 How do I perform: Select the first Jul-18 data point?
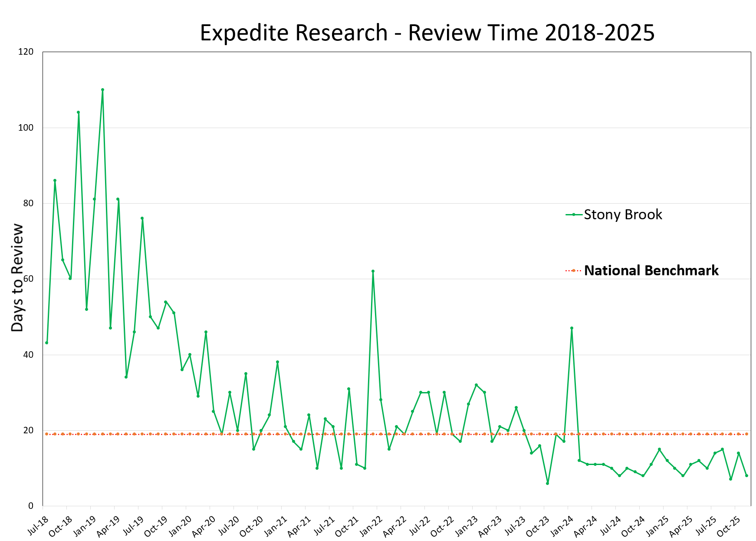click(x=47, y=343)
